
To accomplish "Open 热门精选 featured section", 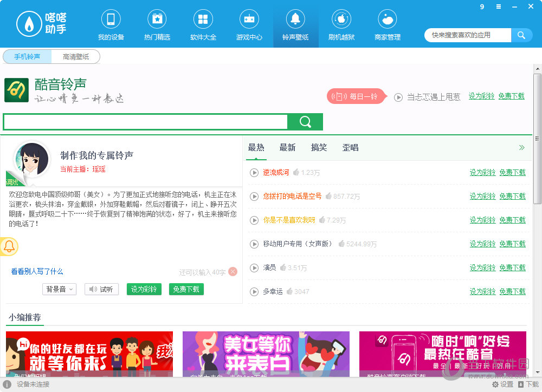I will (x=157, y=25).
